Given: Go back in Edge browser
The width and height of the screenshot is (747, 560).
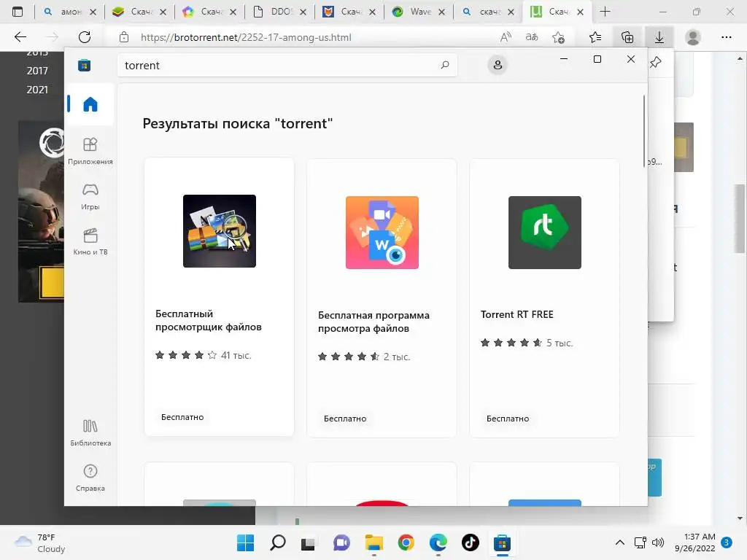Looking at the screenshot, I should pyautogui.click(x=20, y=37).
